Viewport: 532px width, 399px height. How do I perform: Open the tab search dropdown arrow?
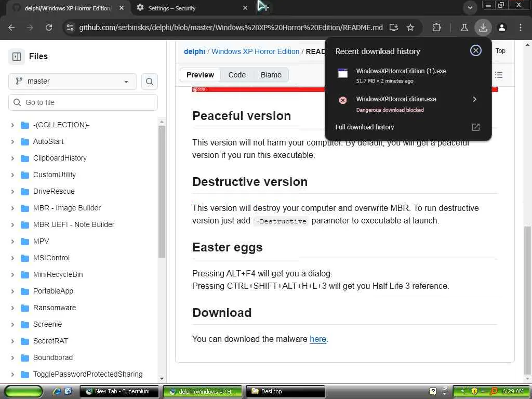[x=470, y=7]
